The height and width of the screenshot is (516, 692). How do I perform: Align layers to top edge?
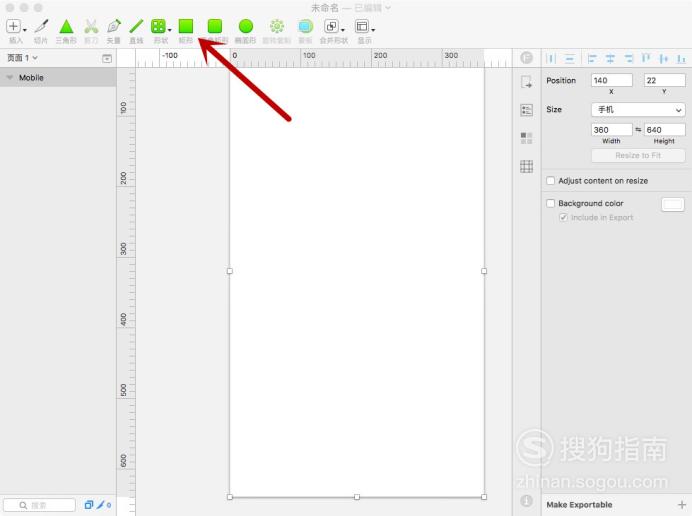click(x=646, y=58)
